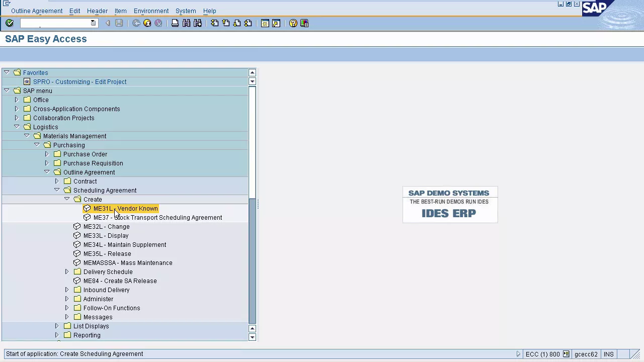The height and width of the screenshot is (362, 644).
Task: Toggle INS insert mode in status bar
Action: 609,354
